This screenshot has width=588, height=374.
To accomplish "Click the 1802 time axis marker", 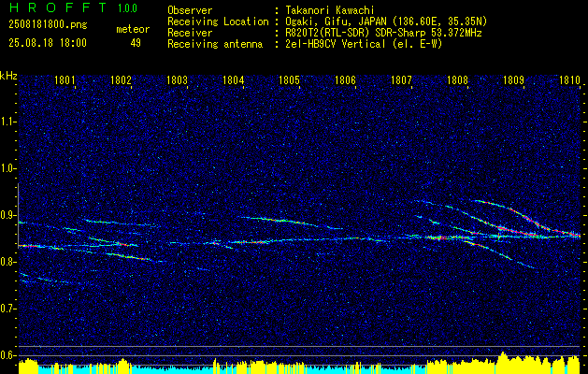I will point(121,79).
